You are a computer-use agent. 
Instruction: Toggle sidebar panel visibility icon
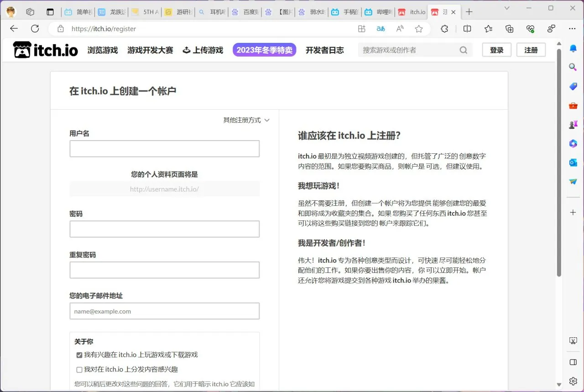(573, 362)
